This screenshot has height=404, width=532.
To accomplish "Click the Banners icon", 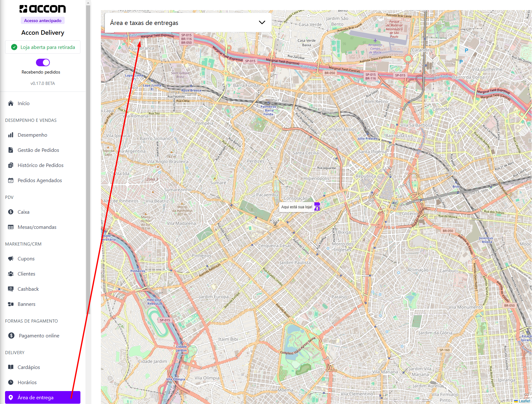I will (11, 304).
